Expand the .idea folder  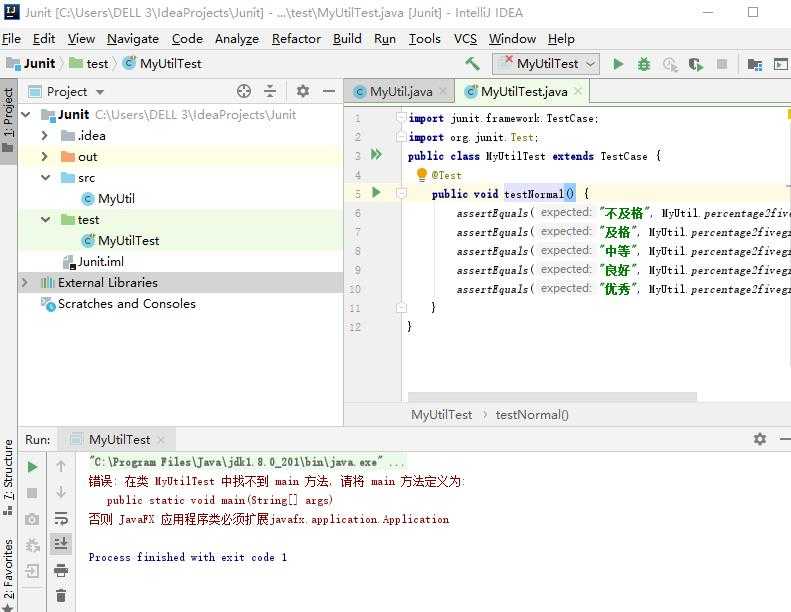click(44, 136)
